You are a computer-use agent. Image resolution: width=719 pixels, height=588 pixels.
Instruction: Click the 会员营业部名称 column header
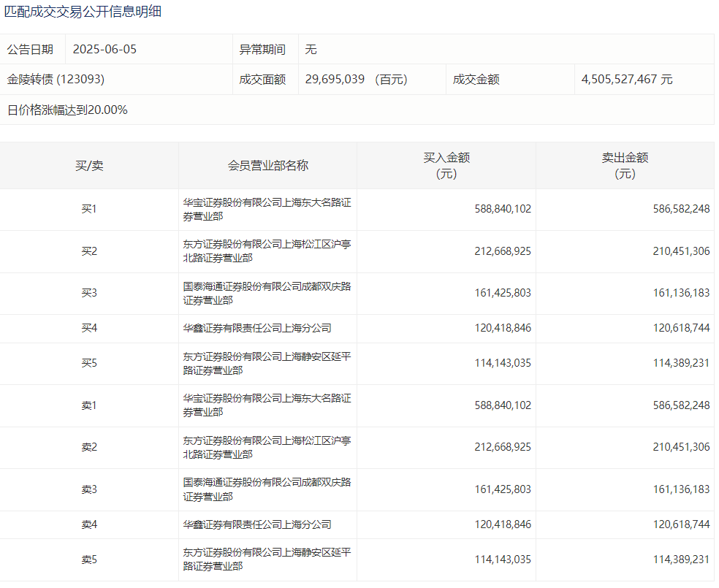pos(267,166)
